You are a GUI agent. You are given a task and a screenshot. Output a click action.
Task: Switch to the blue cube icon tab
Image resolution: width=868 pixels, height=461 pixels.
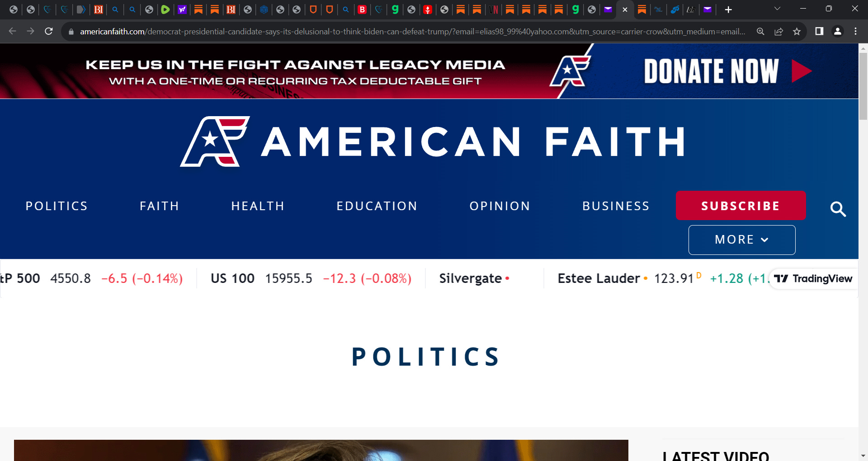pos(264,9)
